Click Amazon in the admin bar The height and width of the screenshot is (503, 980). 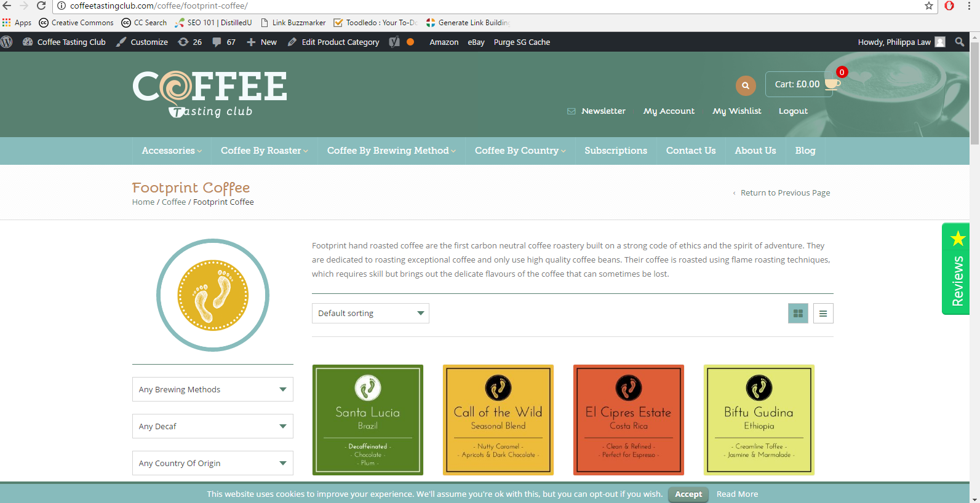444,42
